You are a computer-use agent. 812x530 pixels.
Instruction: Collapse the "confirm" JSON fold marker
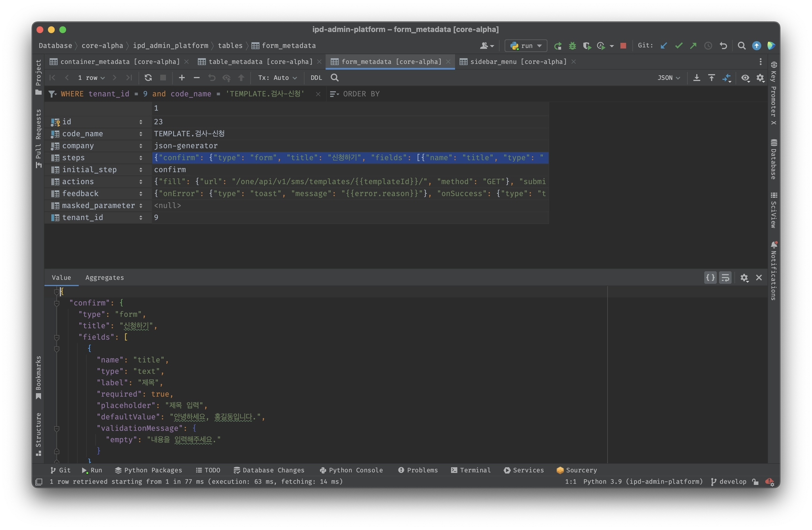coord(57,303)
